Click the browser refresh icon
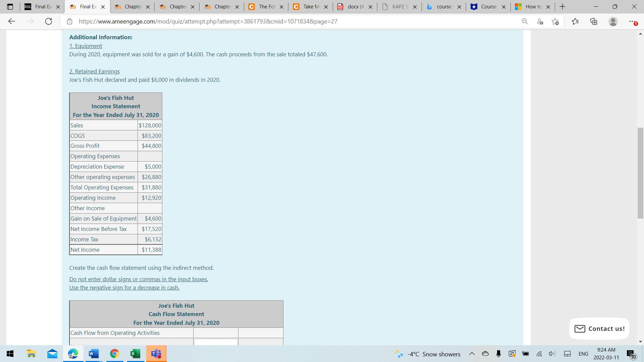The image size is (644, 362). [x=49, y=21]
